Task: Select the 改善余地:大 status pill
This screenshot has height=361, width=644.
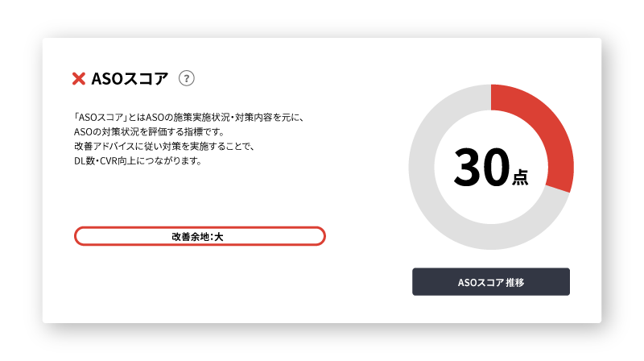Action: 200,236
